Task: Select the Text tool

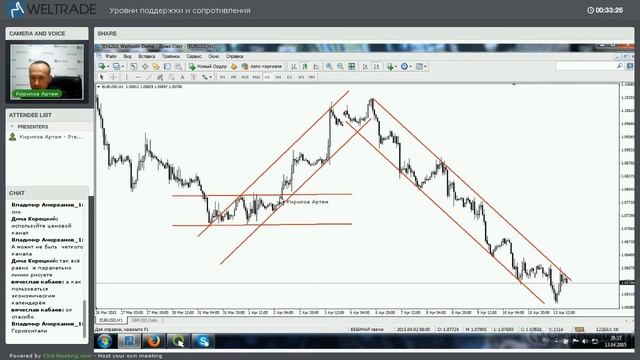Action: 182,77
